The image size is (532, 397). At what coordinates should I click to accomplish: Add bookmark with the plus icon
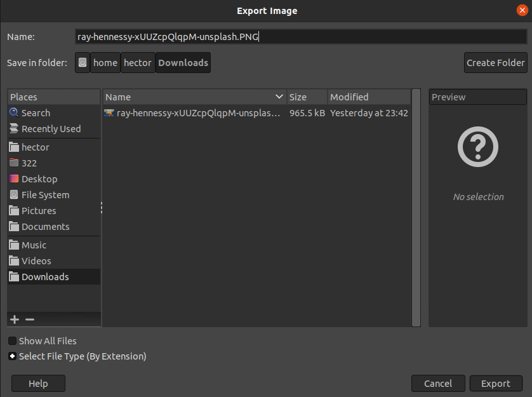click(15, 320)
